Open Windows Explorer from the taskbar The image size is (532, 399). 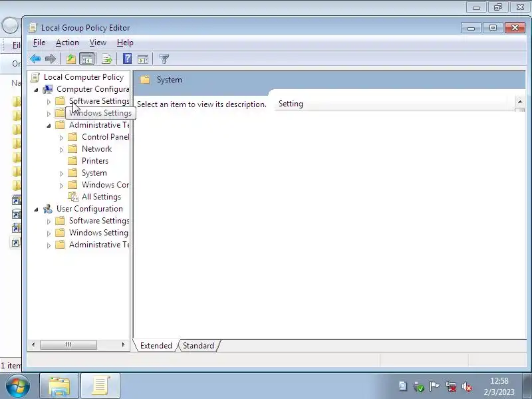pyautogui.click(x=59, y=386)
